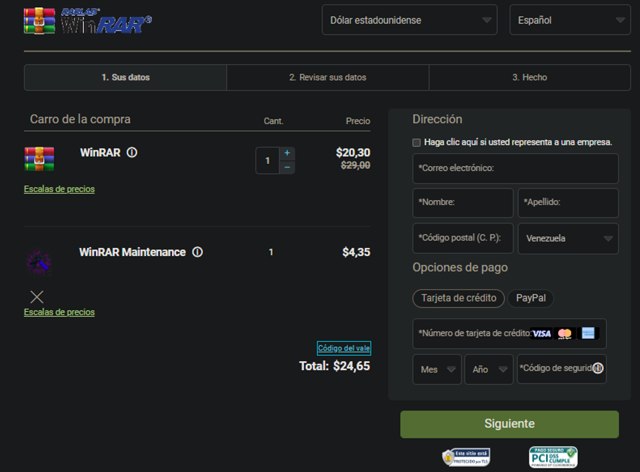Open info icon next to WinRAR product
The image size is (640, 472).
[x=132, y=152]
